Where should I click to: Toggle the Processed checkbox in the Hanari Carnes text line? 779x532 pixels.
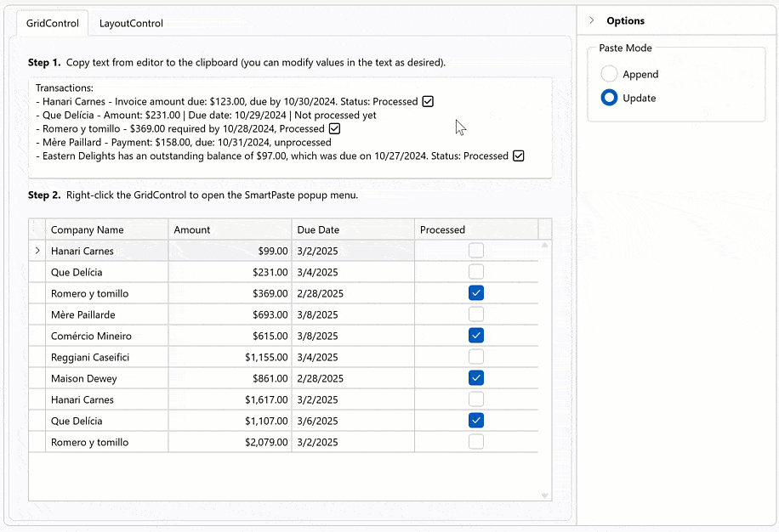click(x=428, y=100)
